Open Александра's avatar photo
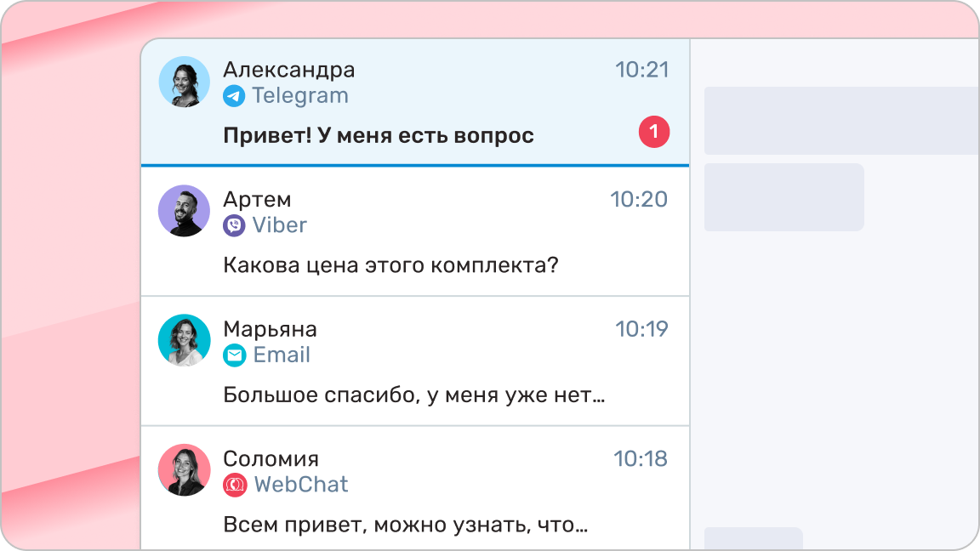Screen dimensions: 980x551 tap(184, 82)
